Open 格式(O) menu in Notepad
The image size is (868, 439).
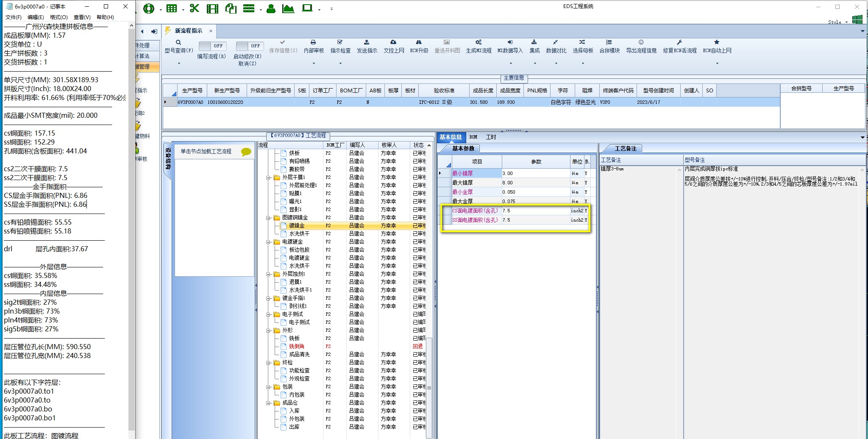tap(58, 17)
